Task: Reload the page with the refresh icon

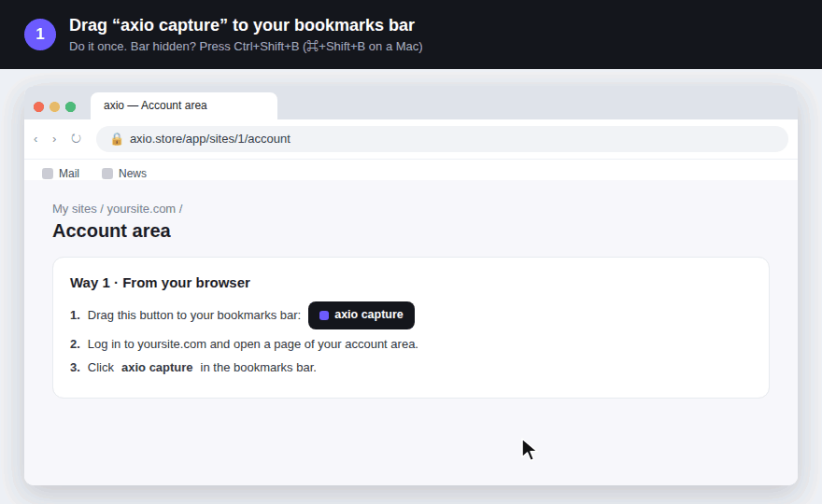Action: click(76, 139)
